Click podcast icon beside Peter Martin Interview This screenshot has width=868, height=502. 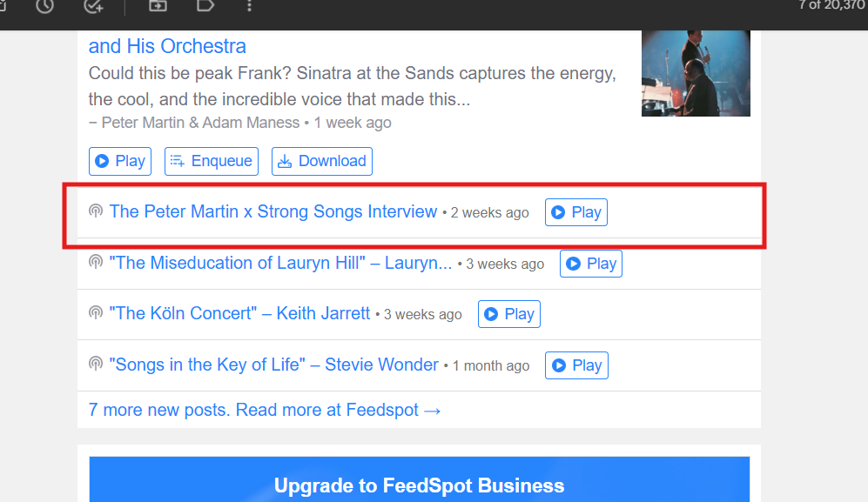coord(96,211)
